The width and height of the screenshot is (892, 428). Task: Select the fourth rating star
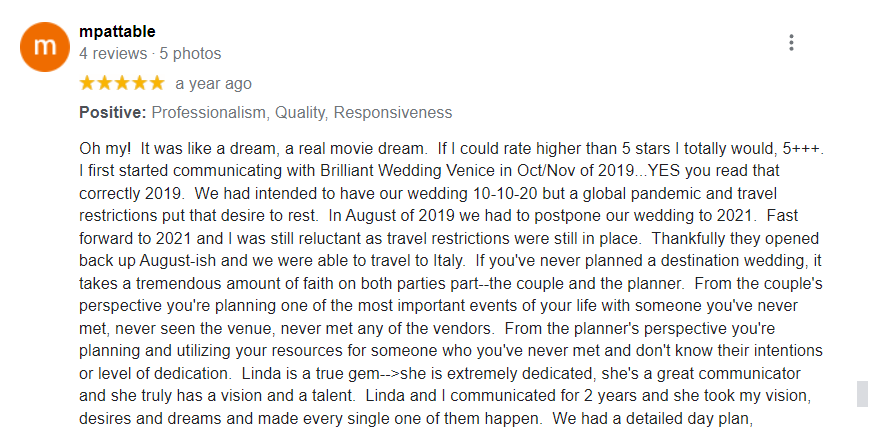(139, 83)
